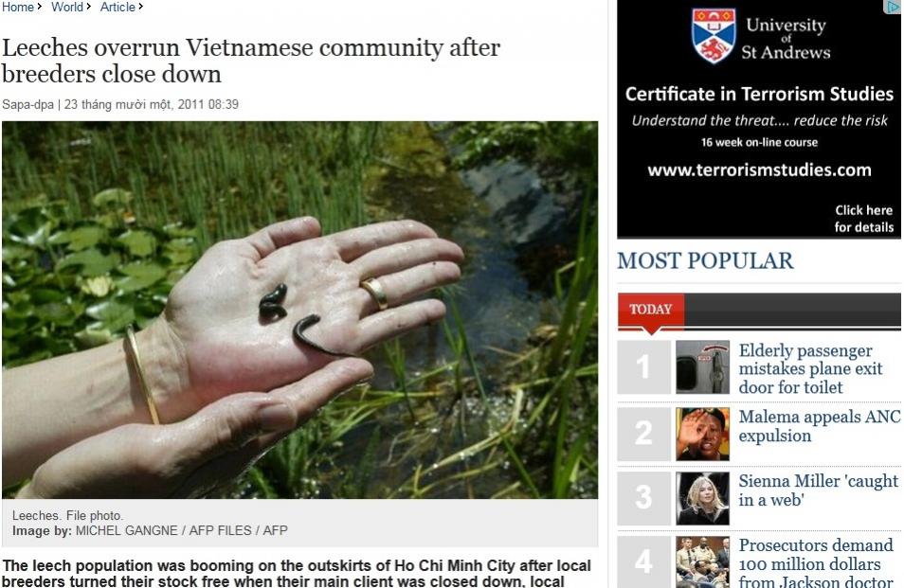Open 'Prosecutors demand 100 million dollars' headline

(x=816, y=563)
